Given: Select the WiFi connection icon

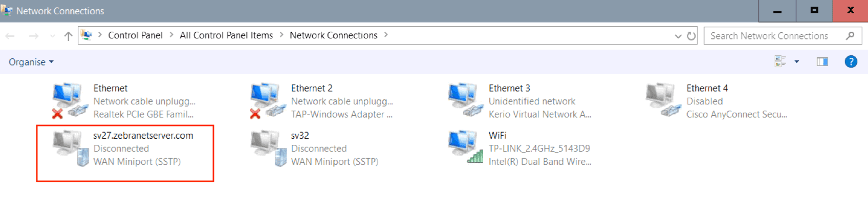Looking at the screenshot, I should click(x=465, y=147).
